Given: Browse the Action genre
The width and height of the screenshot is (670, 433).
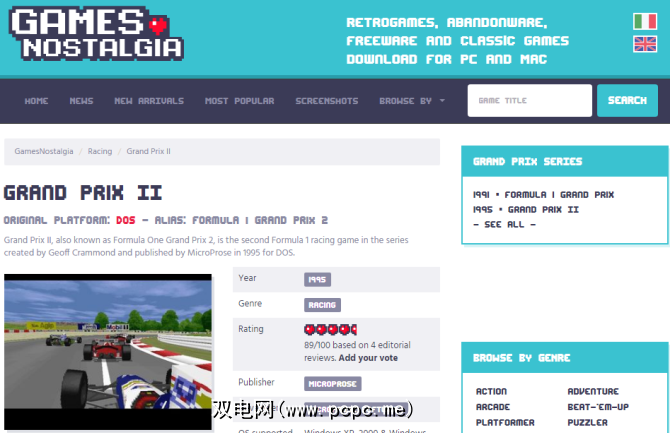Looking at the screenshot, I should coord(491,392).
